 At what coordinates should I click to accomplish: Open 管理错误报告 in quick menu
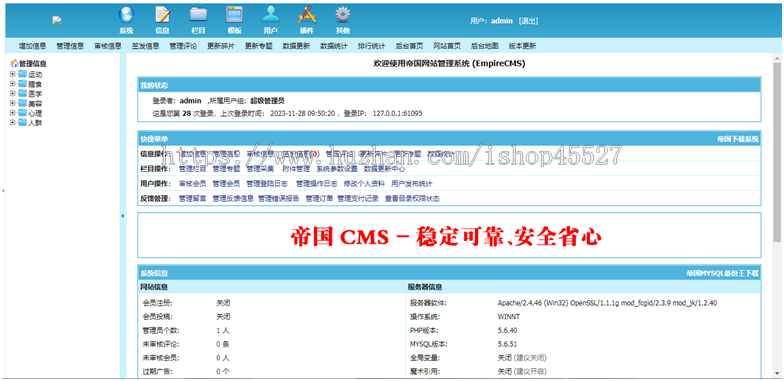click(x=278, y=199)
